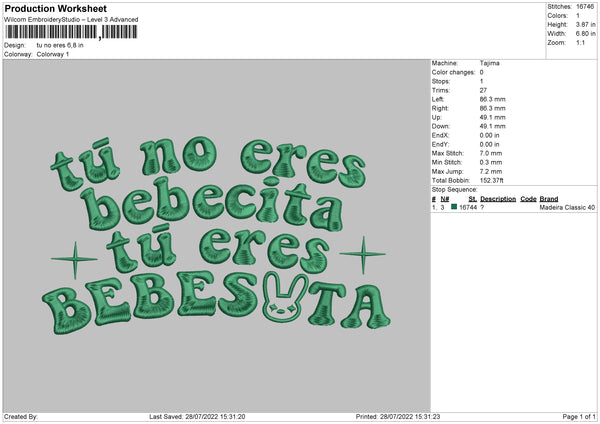This screenshot has height=424, width=600.
Task: Click the Min Stitch value 0.3 mm
Action: point(491,162)
